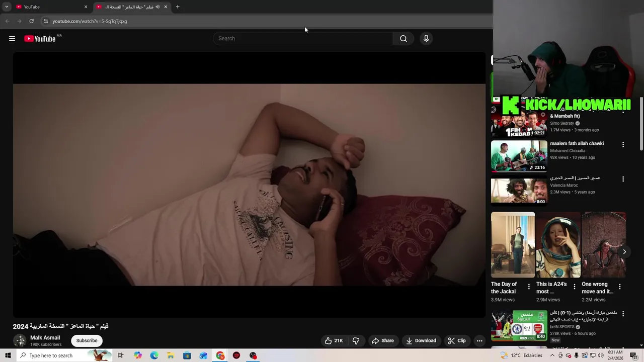Open beIN SPORTS match summary thumbnail

click(x=519, y=325)
